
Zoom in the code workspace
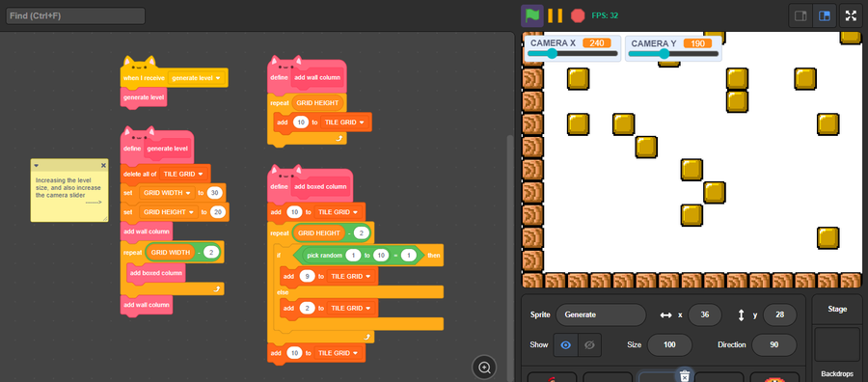pyautogui.click(x=484, y=368)
